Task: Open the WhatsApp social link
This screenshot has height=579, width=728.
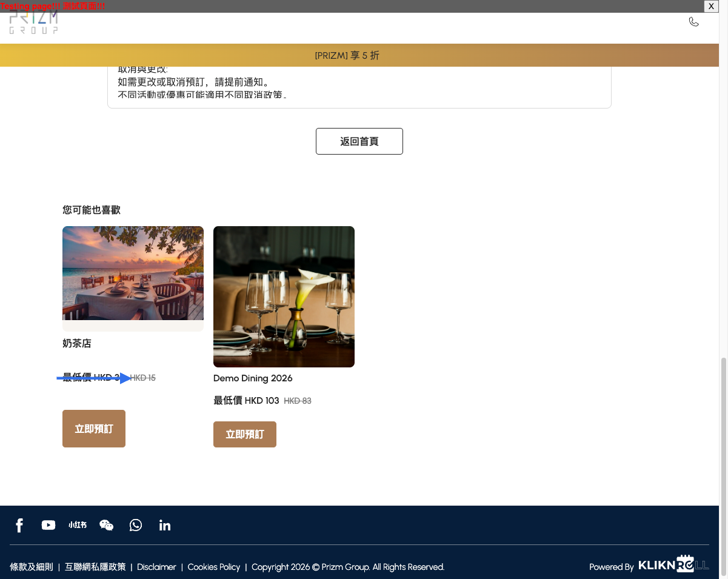Action: point(136,525)
